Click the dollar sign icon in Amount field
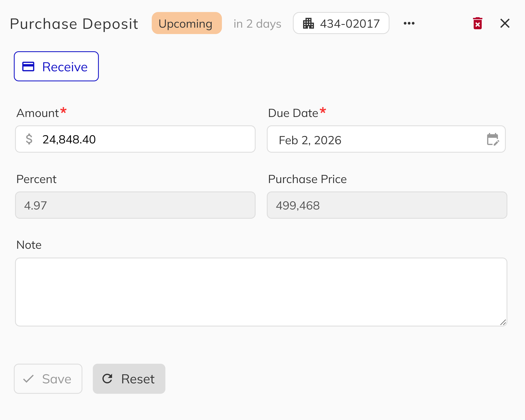The image size is (525, 420). pyautogui.click(x=29, y=139)
